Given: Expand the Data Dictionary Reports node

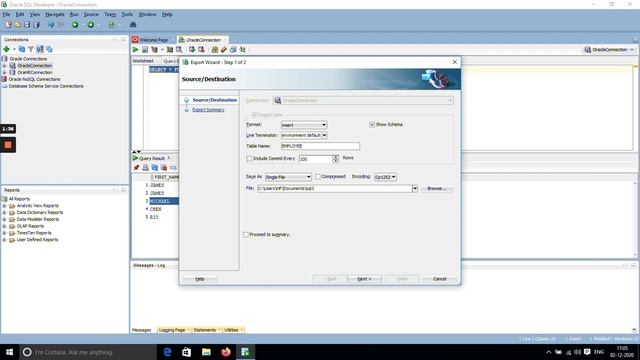Looking at the screenshot, I should coord(4,213).
